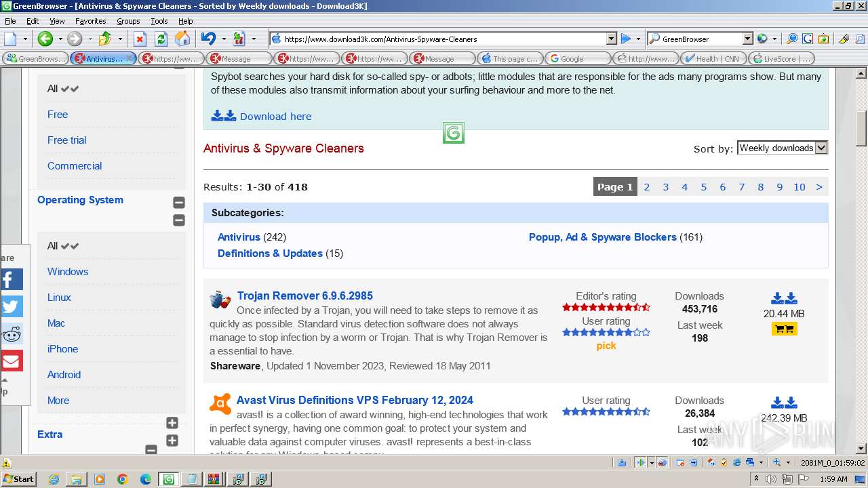Open the Groups menu
Image resolution: width=868 pixels, height=488 pixels.
(128, 21)
